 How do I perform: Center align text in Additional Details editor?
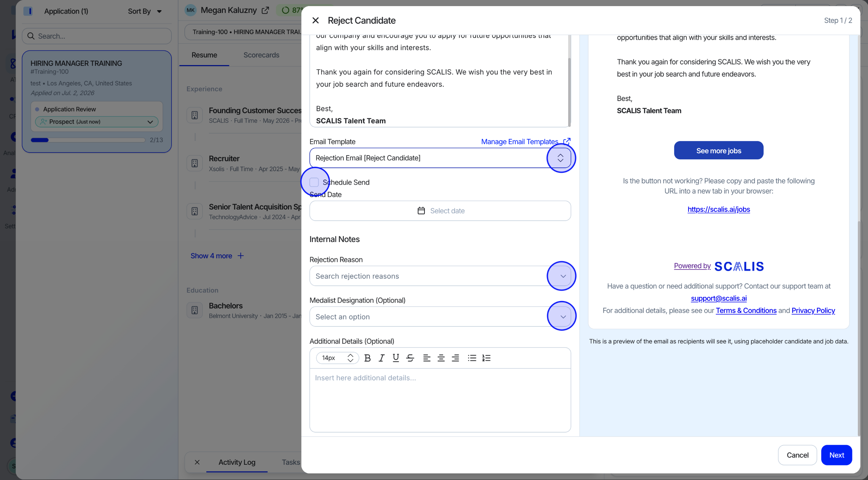point(441,358)
